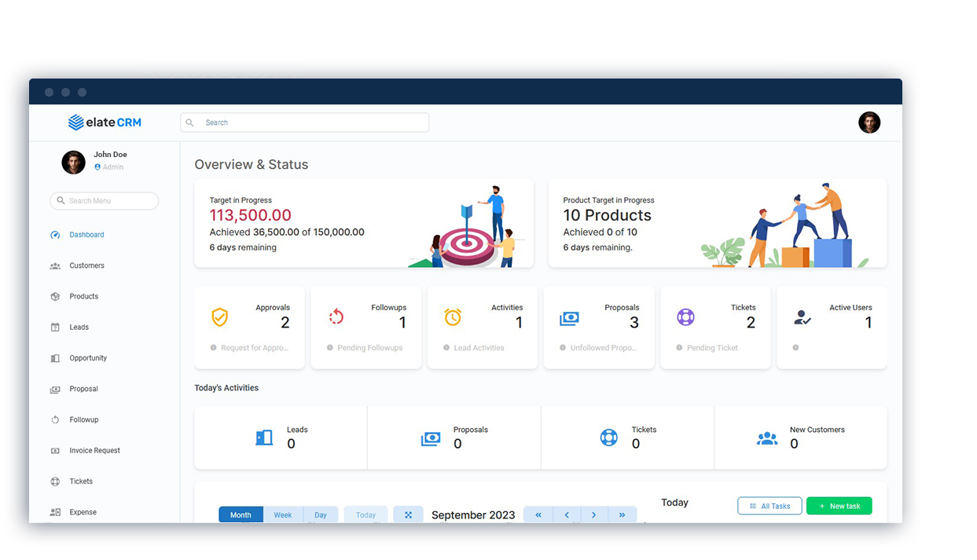This screenshot has height=560, width=977.
Task: Jump the calendar to Today
Action: pyautogui.click(x=365, y=515)
